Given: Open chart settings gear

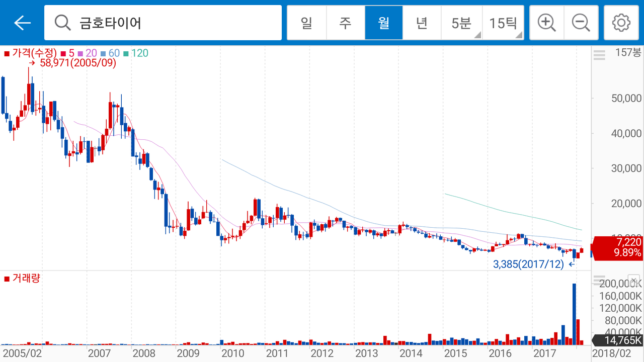Looking at the screenshot, I should 621,23.
